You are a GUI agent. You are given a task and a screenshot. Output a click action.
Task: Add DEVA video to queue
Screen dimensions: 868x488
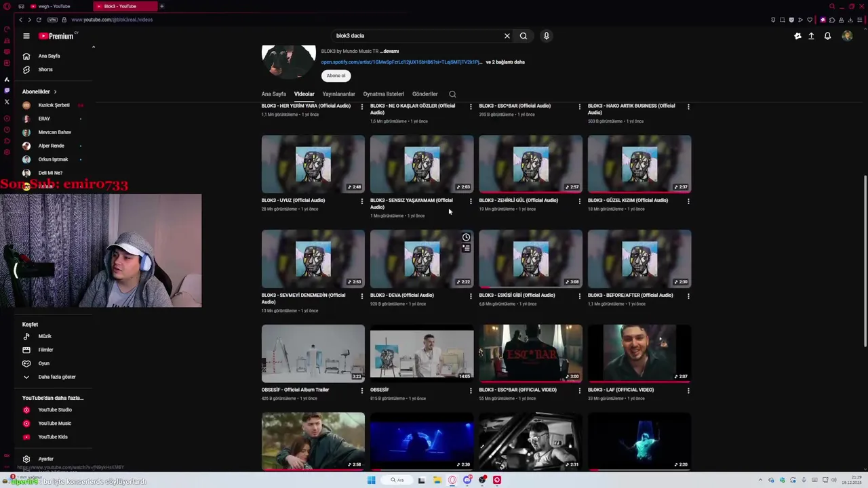tap(466, 248)
